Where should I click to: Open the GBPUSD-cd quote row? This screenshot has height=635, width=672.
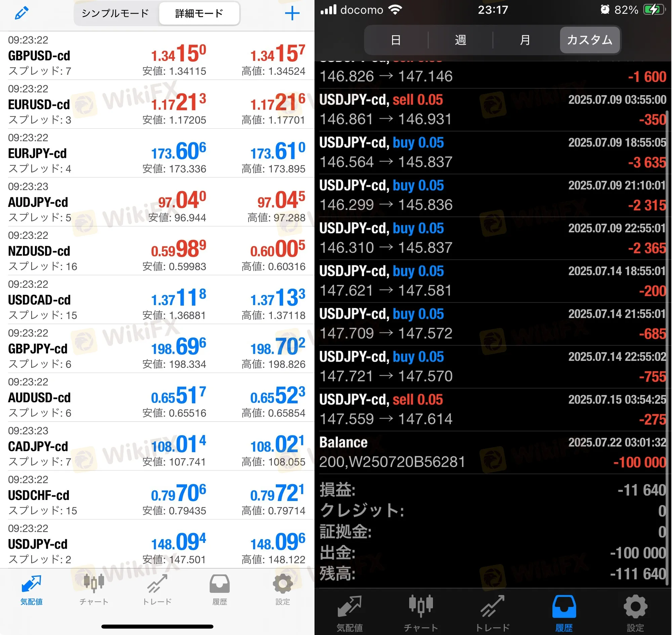157,55
